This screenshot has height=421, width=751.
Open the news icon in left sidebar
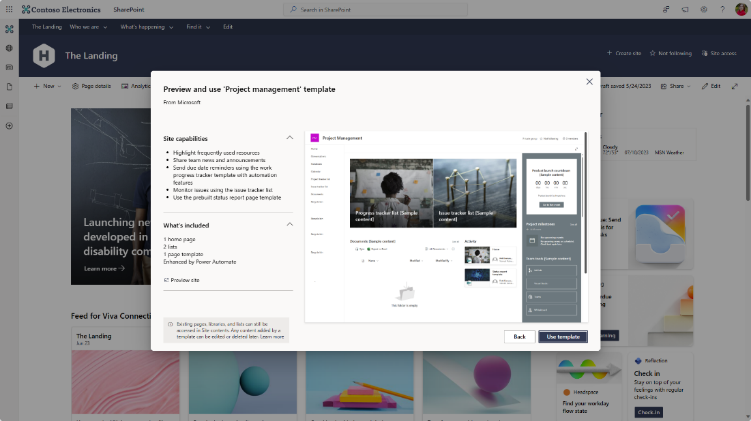pyautogui.click(x=9, y=68)
